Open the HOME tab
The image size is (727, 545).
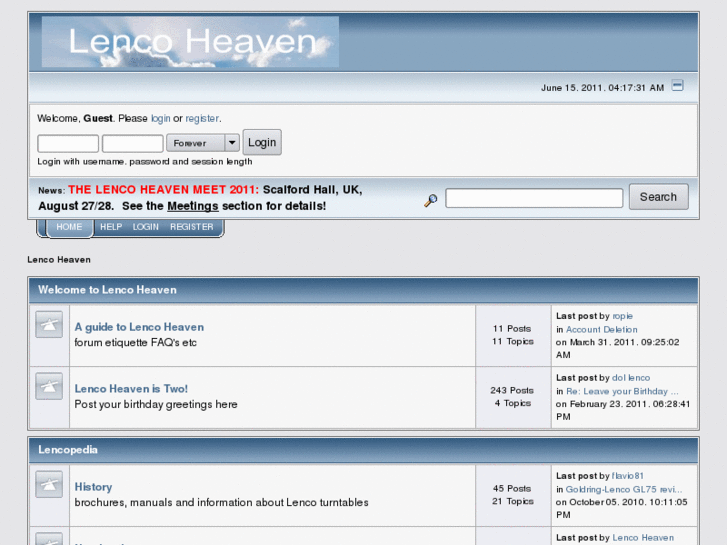pos(69,227)
